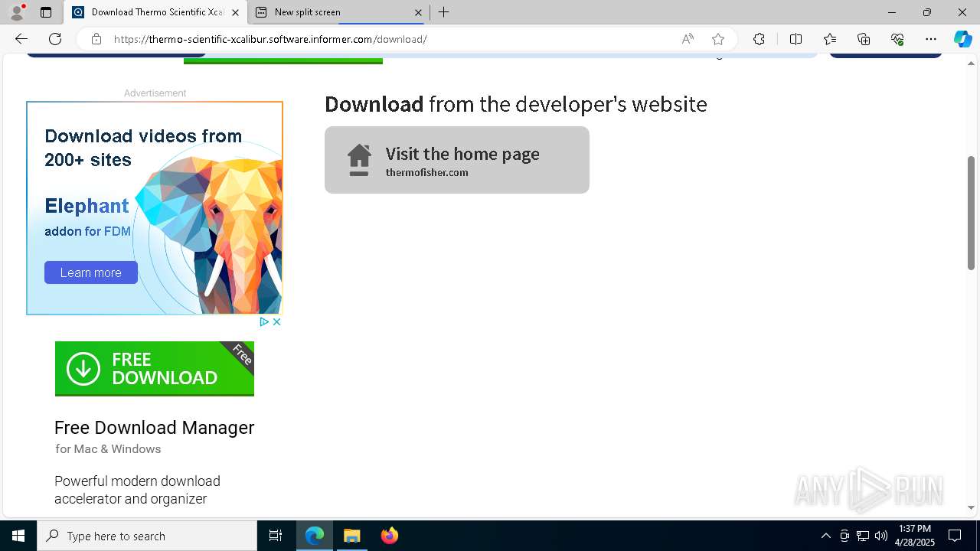Screen dimensions: 980x551
Task: Click the page vertical scrollbar thumb
Action: (971, 213)
